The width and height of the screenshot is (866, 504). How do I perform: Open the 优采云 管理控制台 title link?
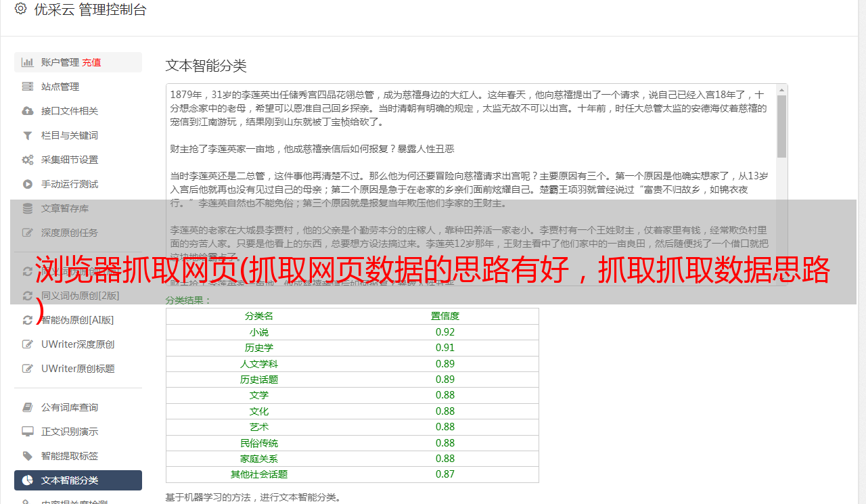point(90,9)
